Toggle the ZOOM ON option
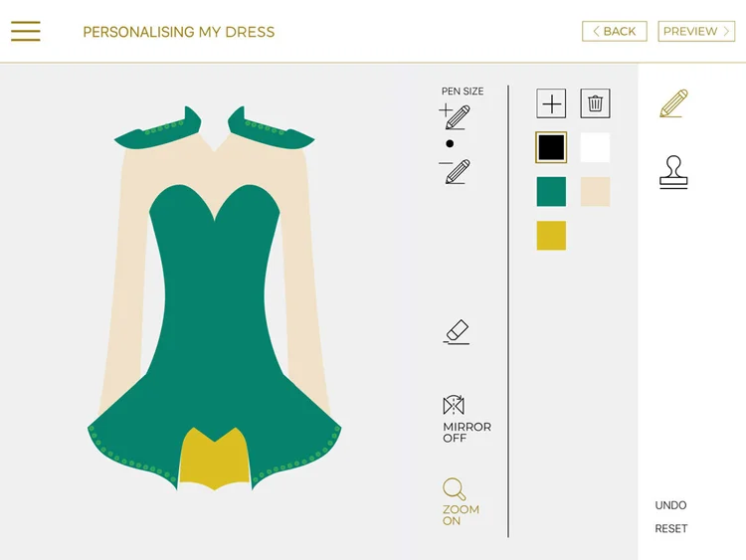746x560 pixels. (x=461, y=502)
